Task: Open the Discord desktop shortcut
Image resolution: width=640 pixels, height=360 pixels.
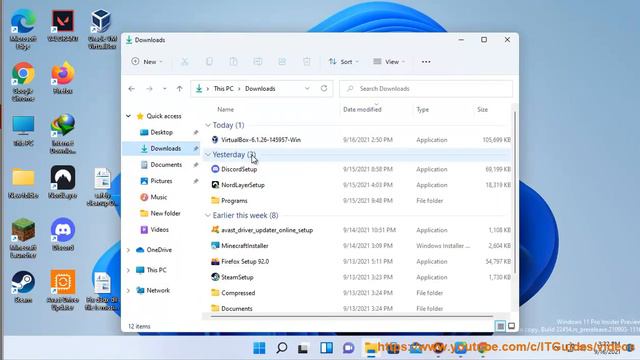Action: click(62, 235)
